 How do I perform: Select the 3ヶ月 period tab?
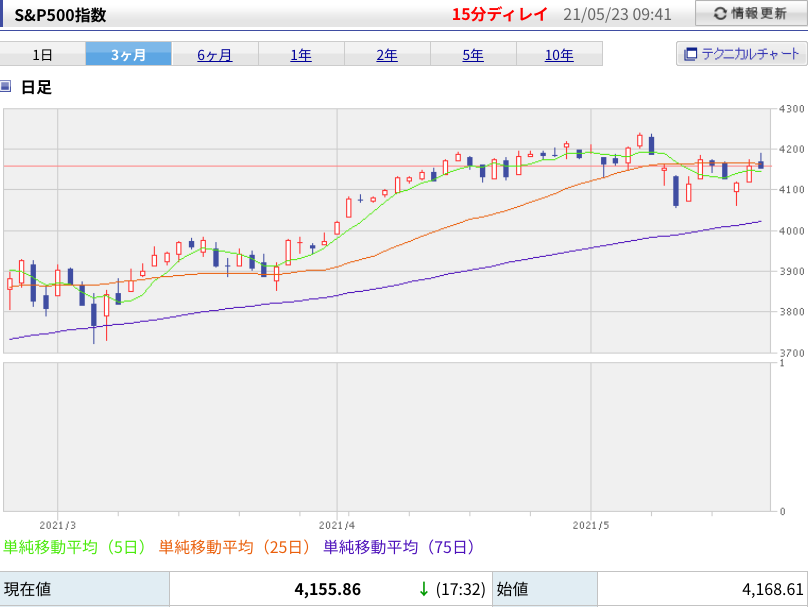pos(128,54)
